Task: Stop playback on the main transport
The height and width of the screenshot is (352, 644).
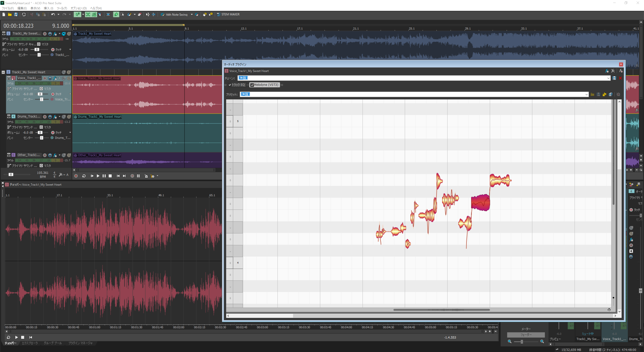Action: click(110, 176)
